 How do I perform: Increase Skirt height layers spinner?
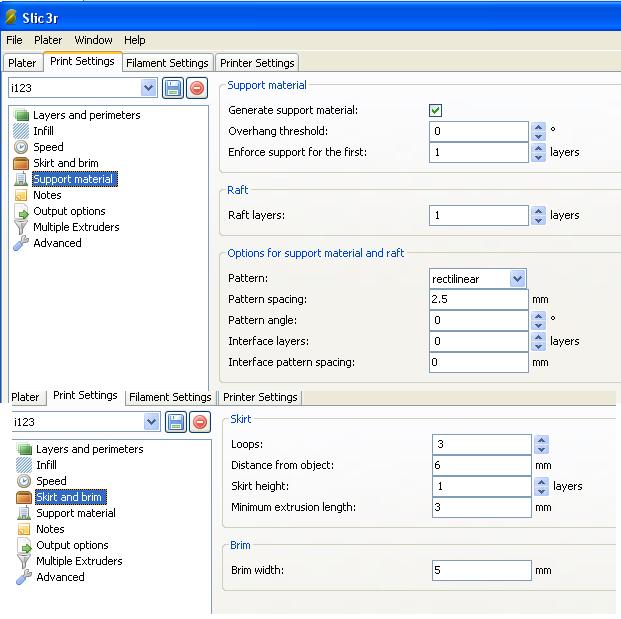[541, 481]
